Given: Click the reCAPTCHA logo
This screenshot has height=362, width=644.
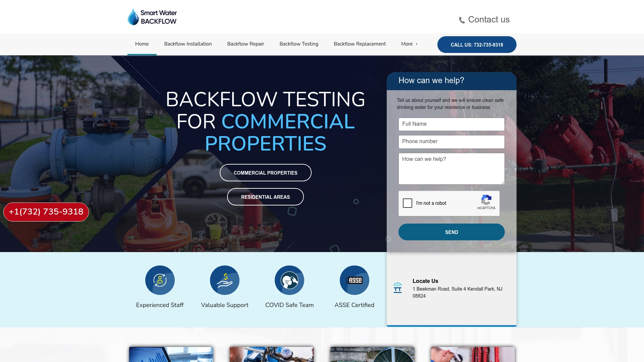Looking at the screenshot, I should coord(486,200).
